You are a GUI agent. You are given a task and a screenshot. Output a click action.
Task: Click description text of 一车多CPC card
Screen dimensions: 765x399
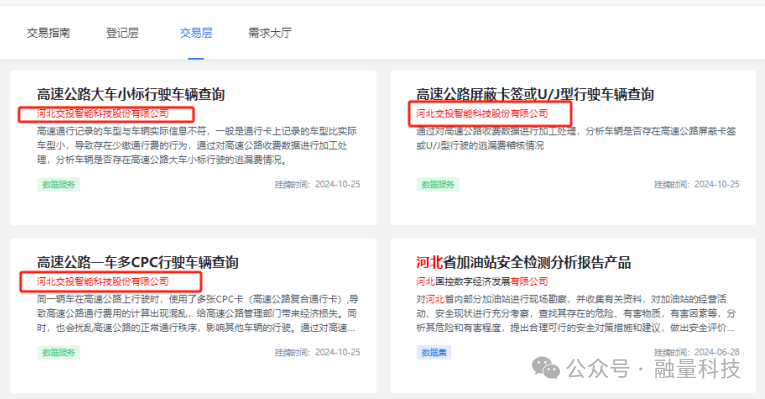pos(198,313)
